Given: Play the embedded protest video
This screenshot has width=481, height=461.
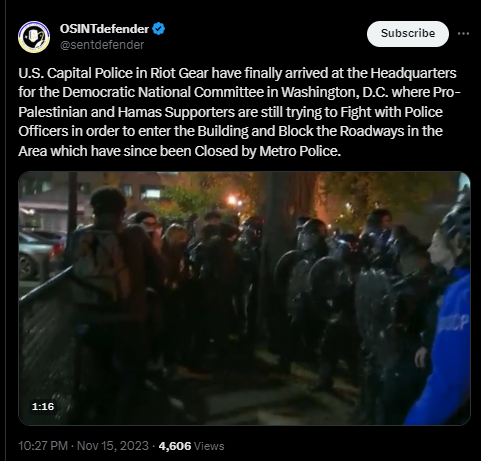Looking at the screenshot, I should point(244,298).
